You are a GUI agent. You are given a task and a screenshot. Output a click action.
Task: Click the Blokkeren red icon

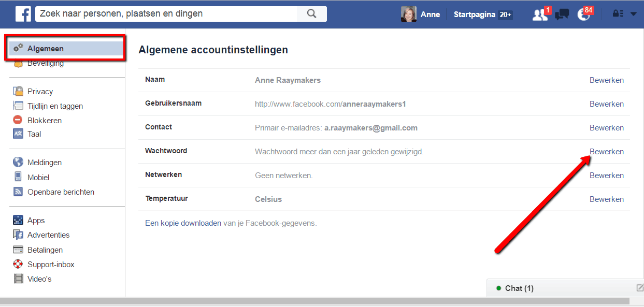pos(19,120)
